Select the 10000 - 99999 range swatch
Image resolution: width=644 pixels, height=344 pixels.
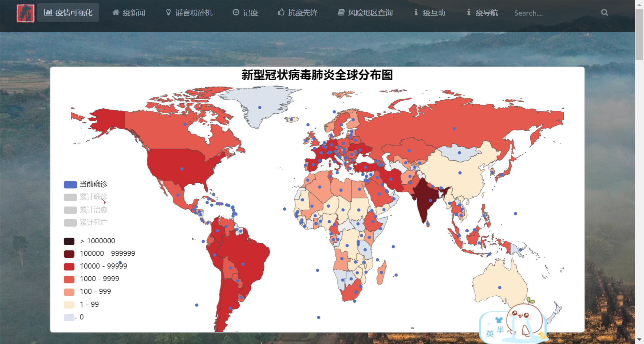pos(69,266)
